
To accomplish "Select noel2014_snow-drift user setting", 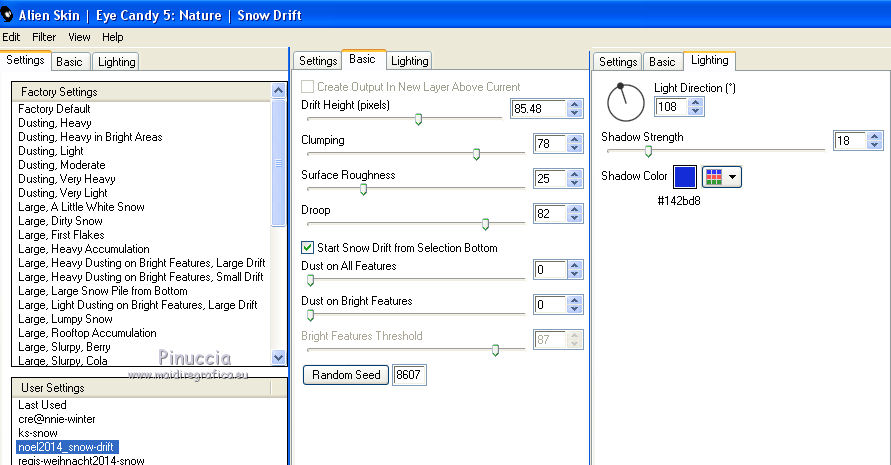I will [x=67, y=447].
